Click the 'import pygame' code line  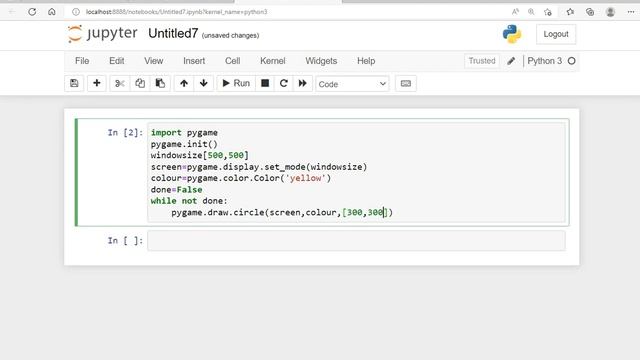(184, 133)
